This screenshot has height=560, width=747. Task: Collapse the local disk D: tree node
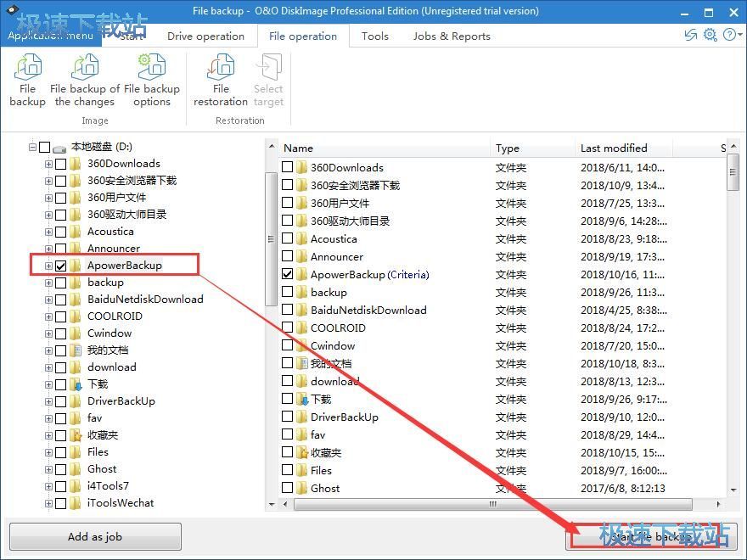pyautogui.click(x=32, y=147)
